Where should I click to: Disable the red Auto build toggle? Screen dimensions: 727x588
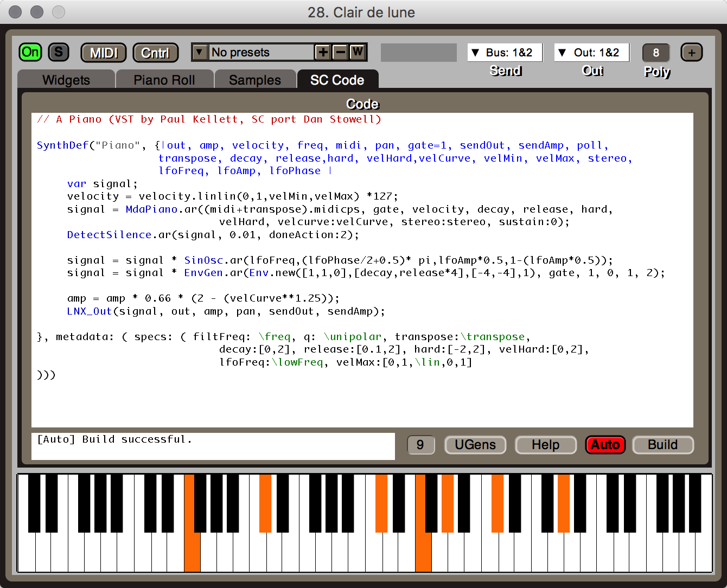coord(605,445)
